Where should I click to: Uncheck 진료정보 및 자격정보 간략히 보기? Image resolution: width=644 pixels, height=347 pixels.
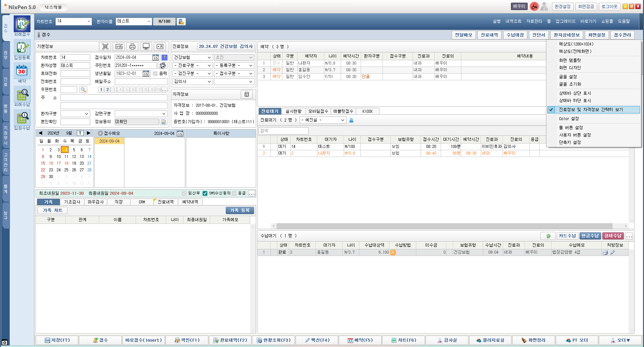pos(591,110)
